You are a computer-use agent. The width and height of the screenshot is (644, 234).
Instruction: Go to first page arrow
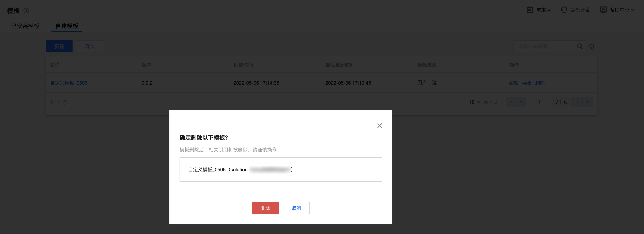click(511, 102)
